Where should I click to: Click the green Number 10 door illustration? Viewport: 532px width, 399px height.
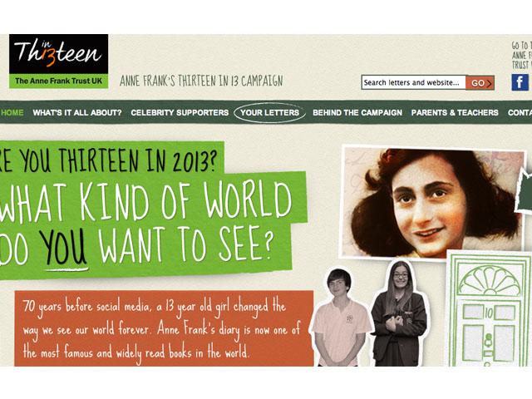coord(490,308)
